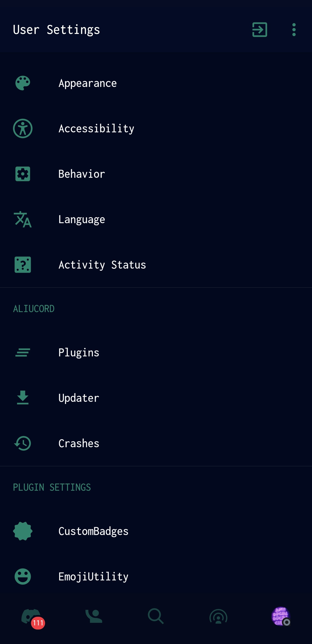Tap the Behavior gear icon
The height and width of the screenshot is (644, 312).
[23, 174]
